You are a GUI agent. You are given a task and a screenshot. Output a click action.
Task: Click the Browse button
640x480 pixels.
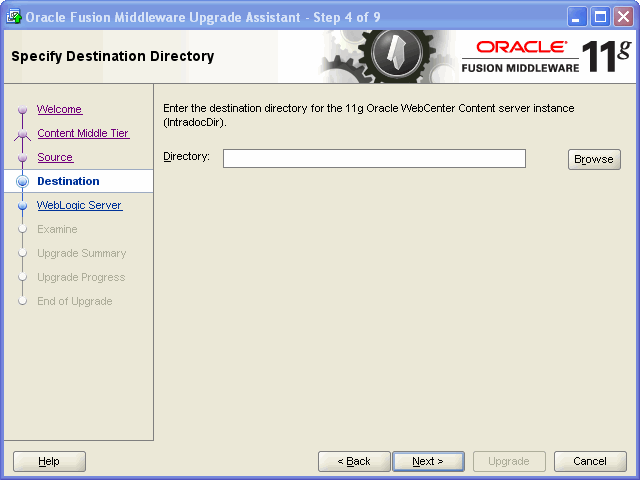coord(594,159)
